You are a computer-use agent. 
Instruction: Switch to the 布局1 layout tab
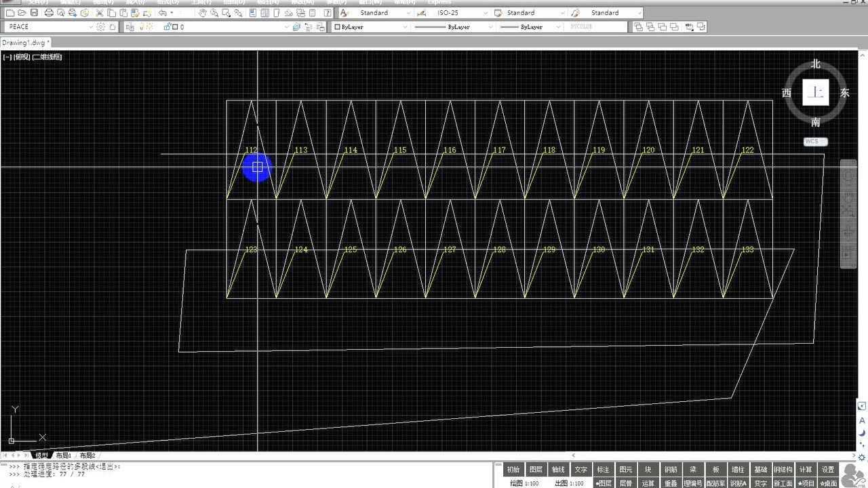pyautogui.click(x=63, y=455)
